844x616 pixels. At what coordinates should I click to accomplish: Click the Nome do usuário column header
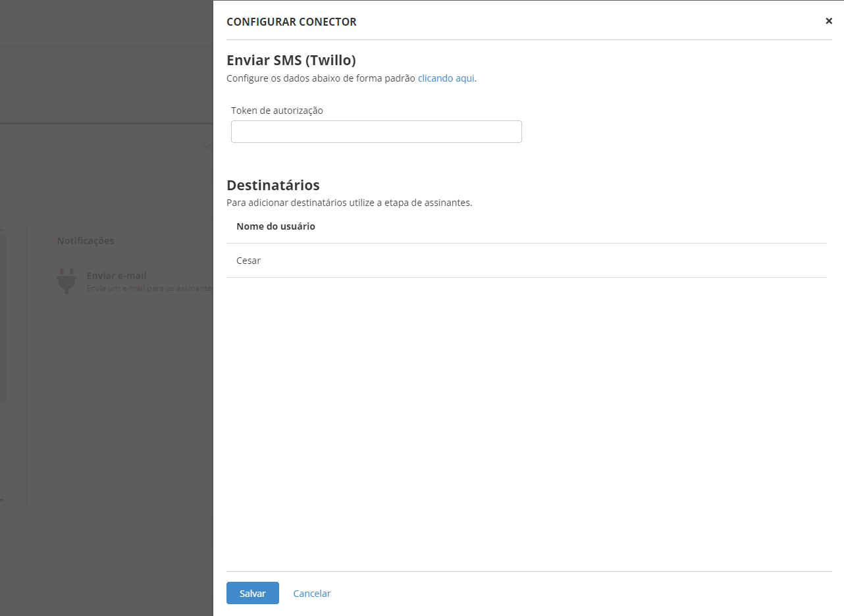coord(276,226)
